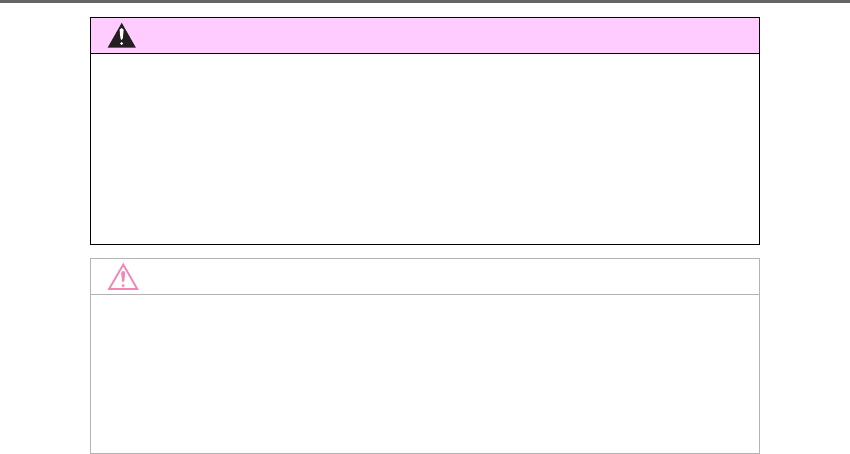Click the solid black warning triangle icon
This screenshot has height=454, width=850.
pyautogui.click(x=121, y=36)
